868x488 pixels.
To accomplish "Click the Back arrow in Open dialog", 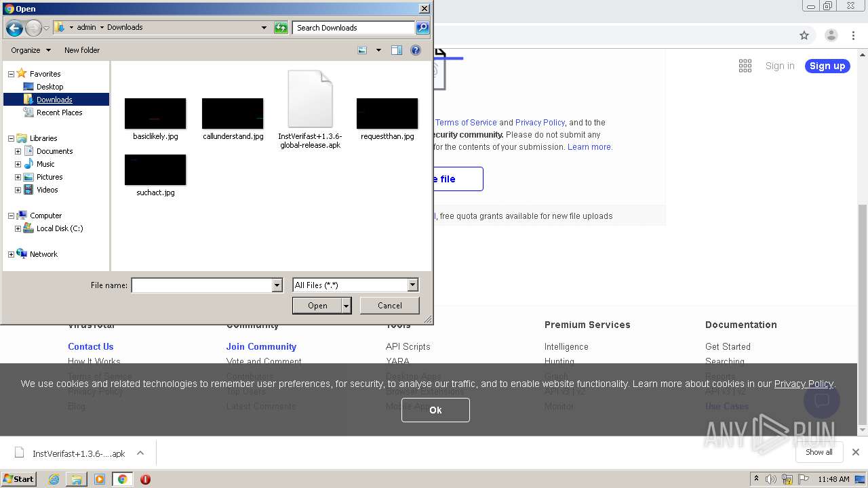I will [14, 28].
